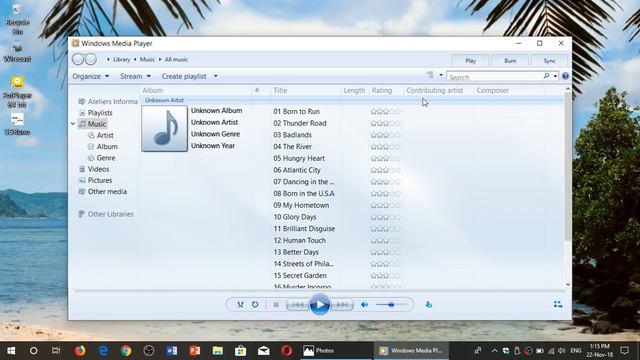Select Artist under Music

point(105,135)
